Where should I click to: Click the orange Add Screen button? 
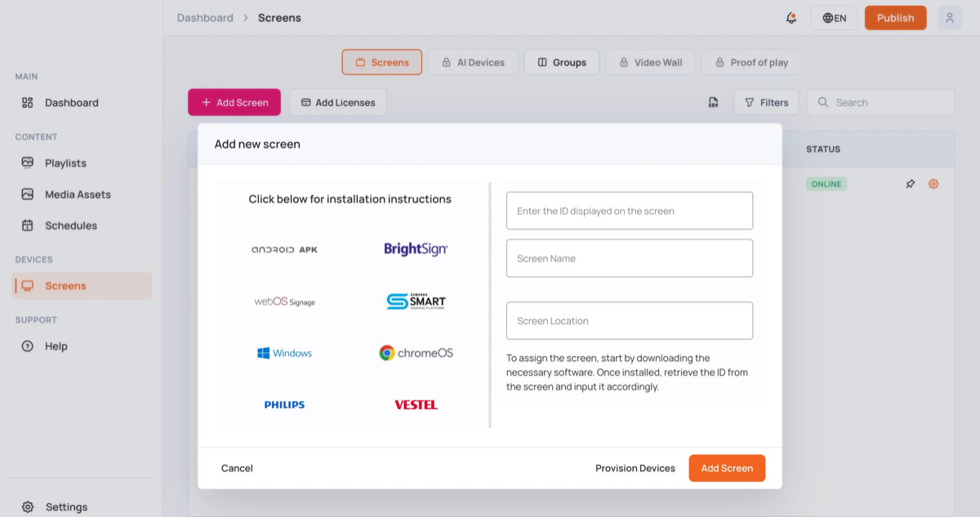[727, 468]
